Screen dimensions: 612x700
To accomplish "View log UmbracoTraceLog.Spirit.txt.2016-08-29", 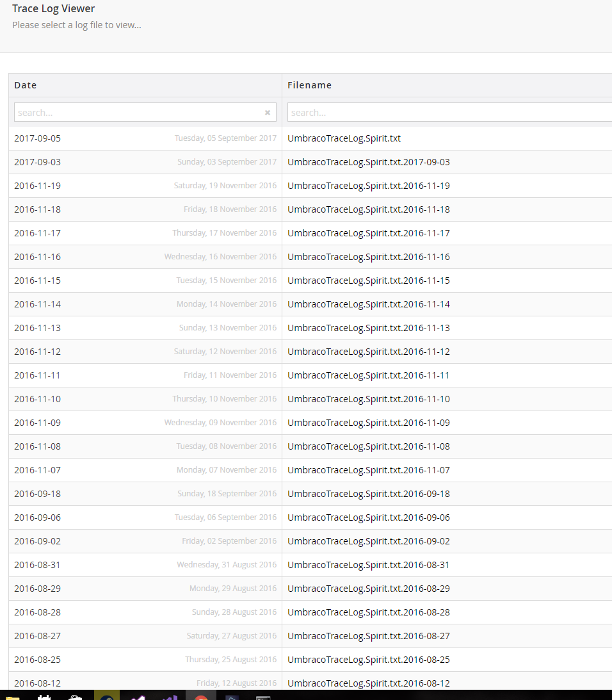I will (x=369, y=588).
